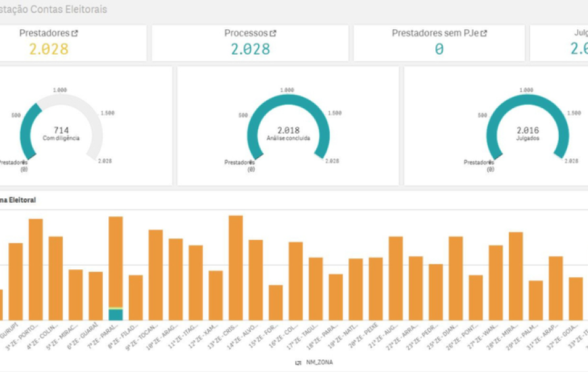Select the 28ª ZE - MIRA bar

516,275
